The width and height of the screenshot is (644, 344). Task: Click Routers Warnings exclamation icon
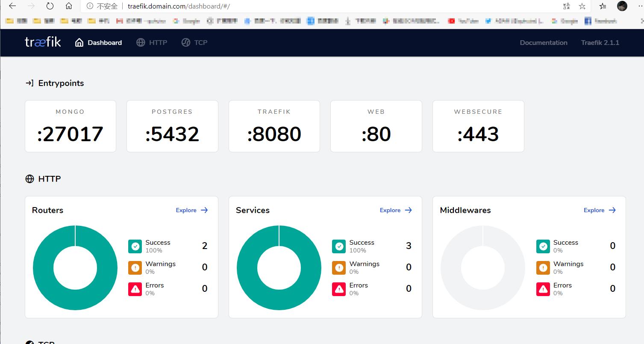click(x=135, y=268)
